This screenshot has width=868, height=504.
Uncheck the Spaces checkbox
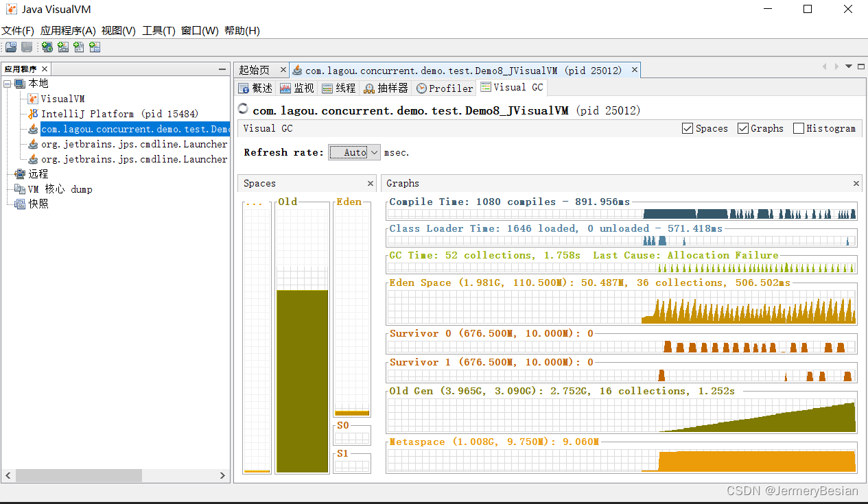pyautogui.click(x=688, y=128)
